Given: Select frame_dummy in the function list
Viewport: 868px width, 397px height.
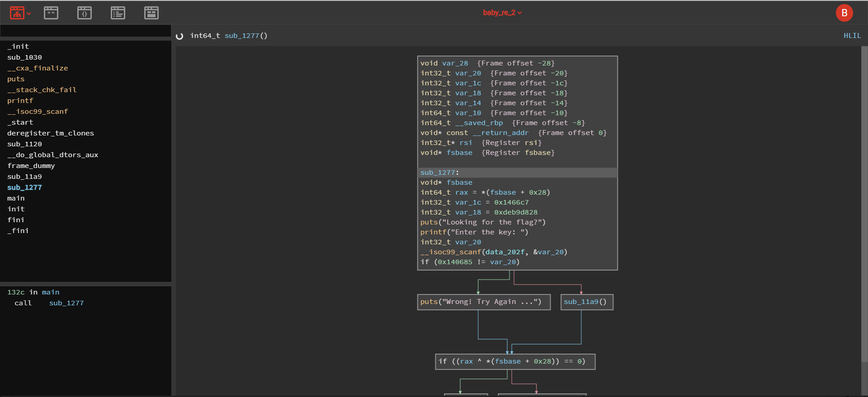Looking at the screenshot, I should [x=31, y=166].
